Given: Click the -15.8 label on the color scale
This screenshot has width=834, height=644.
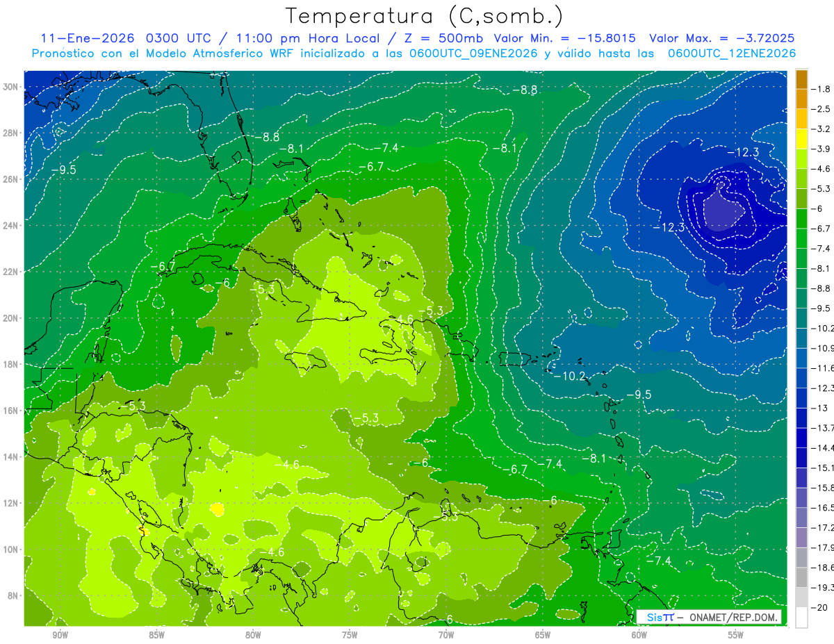Looking at the screenshot, I should [x=822, y=488].
